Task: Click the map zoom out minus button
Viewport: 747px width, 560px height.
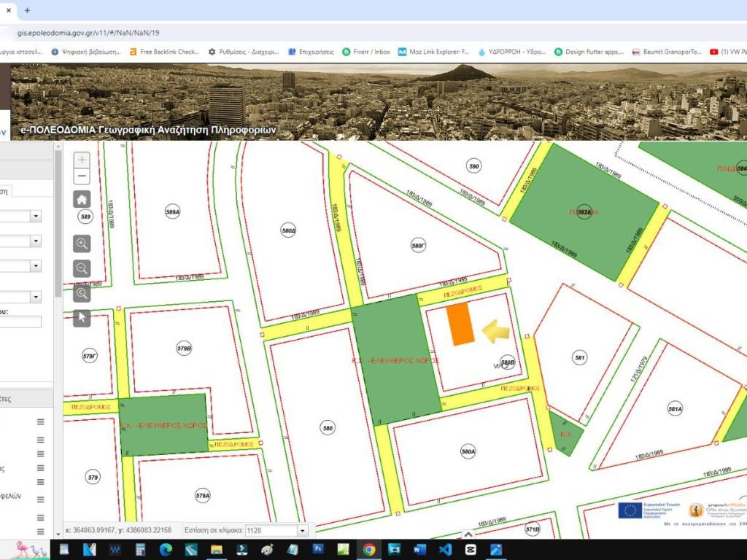Action: click(x=82, y=176)
